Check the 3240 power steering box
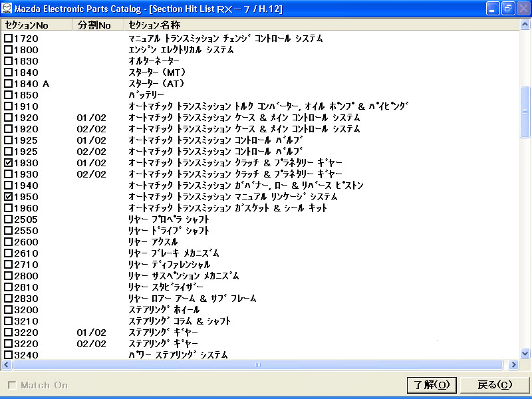532x399 pixels. pos(8,355)
